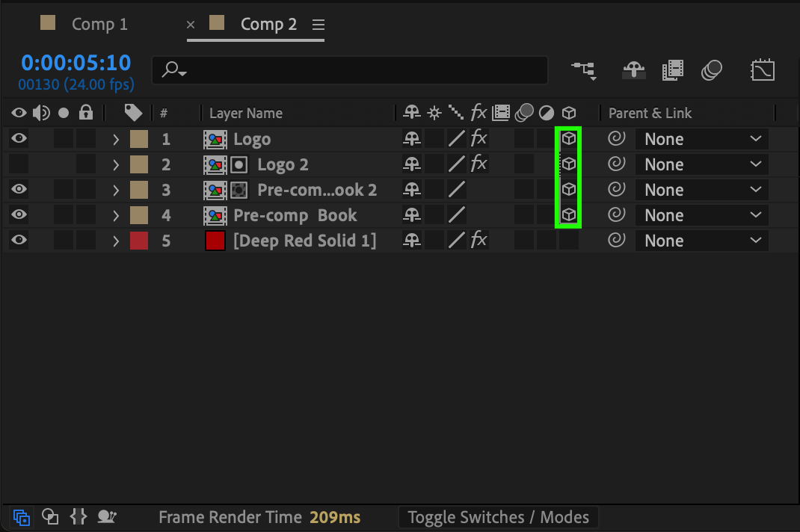Switch to the Comp 1 tab
This screenshot has height=532, width=800.
tap(99, 25)
